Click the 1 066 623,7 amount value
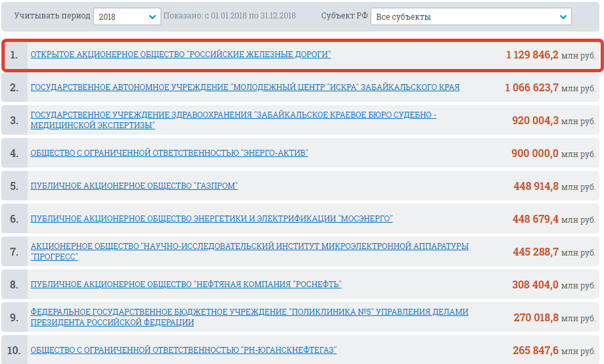The width and height of the screenshot is (604, 364). click(x=532, y=88)
